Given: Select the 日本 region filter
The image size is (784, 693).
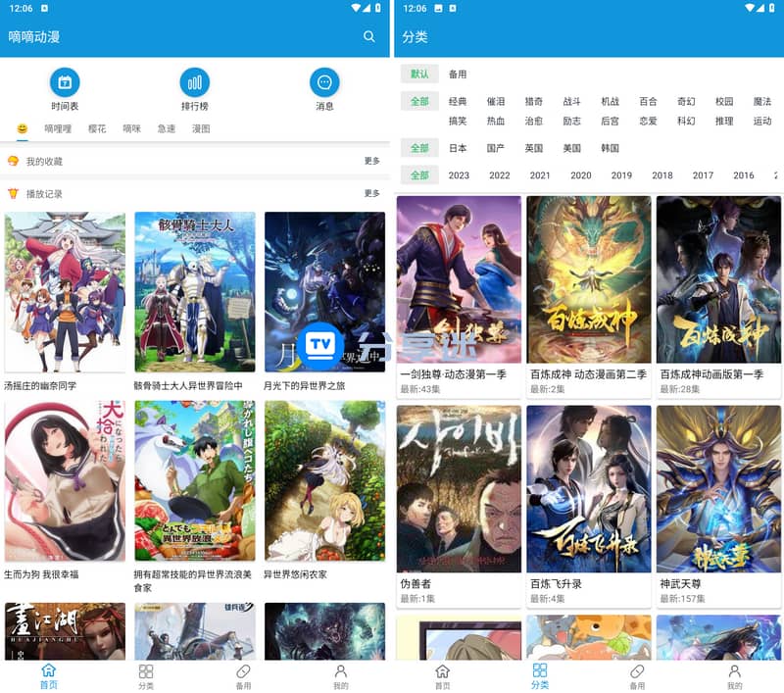Looking at the screenshot, I should pos(458,148).
